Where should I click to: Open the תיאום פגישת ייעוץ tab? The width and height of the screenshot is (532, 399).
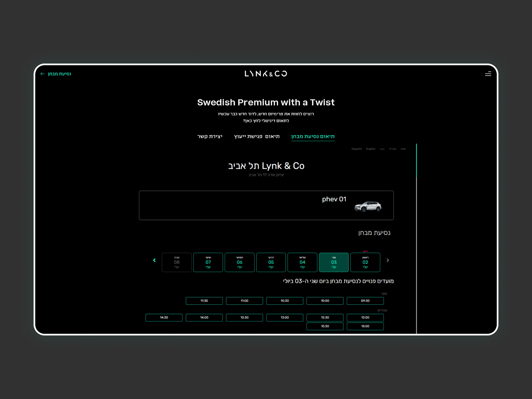click(257, 136)
